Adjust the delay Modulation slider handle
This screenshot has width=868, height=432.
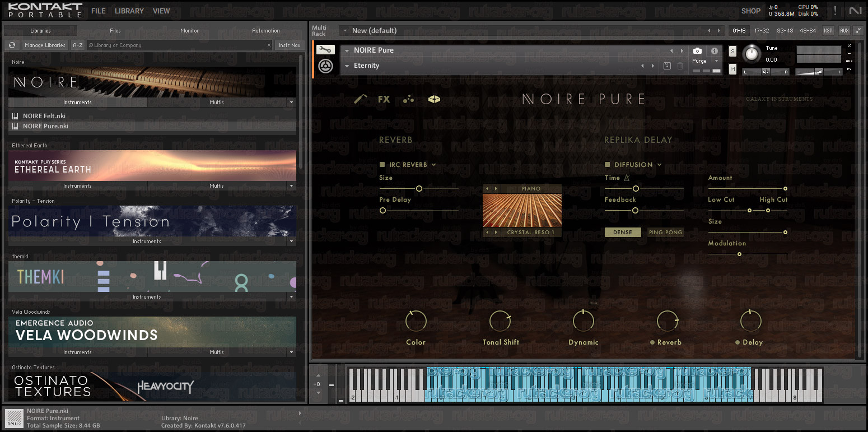click(739, 254)
